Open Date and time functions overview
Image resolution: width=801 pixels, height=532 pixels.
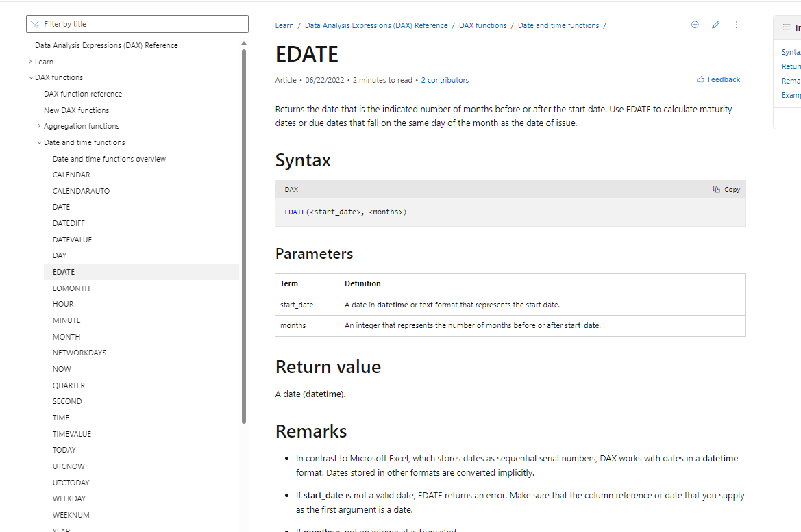109,159
